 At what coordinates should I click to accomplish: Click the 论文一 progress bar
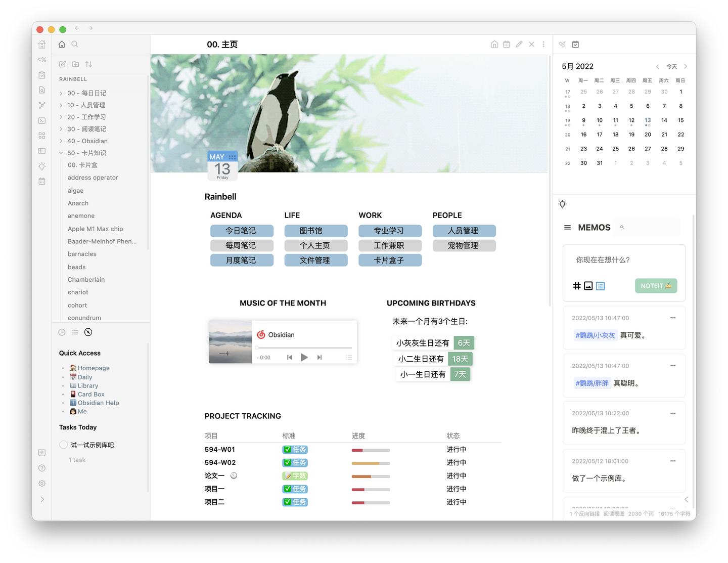[371, 476]
